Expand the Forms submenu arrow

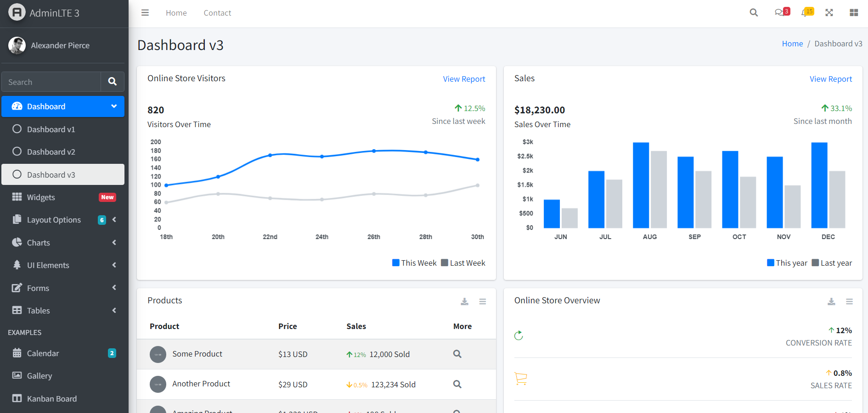point(114,288)
